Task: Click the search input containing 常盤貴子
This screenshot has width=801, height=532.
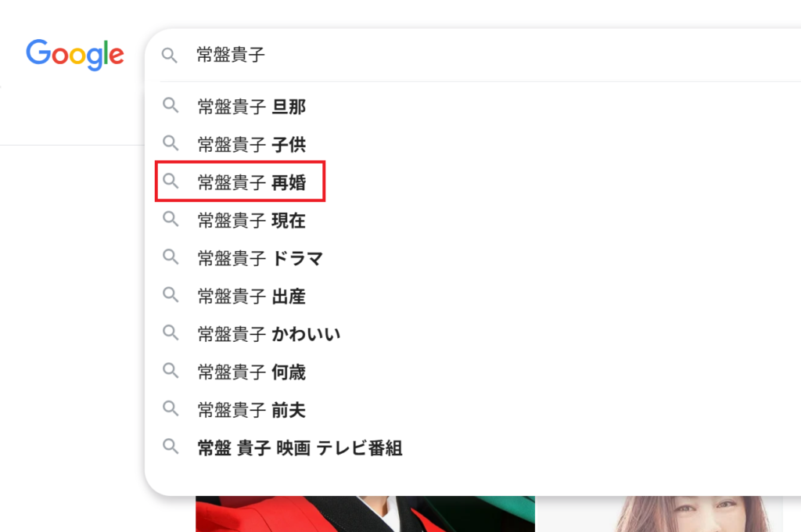Action: click(469, 56)
